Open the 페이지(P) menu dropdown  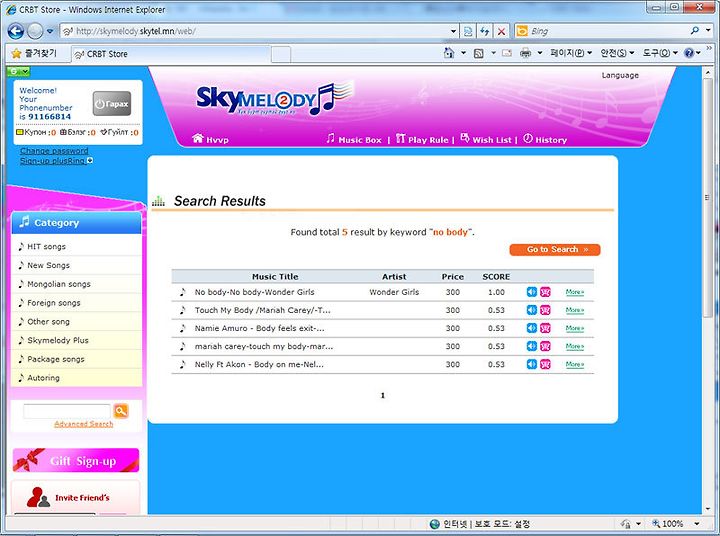(571, 53)
